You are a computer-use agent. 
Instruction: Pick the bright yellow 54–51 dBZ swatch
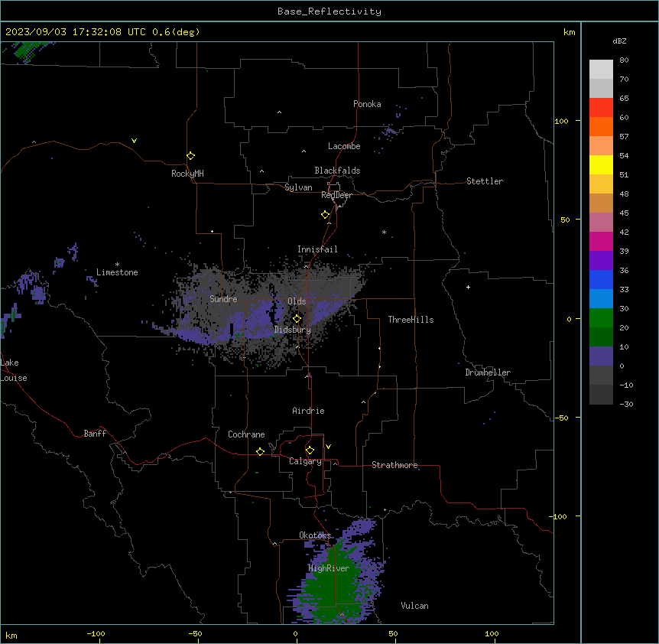pos(601,164)
